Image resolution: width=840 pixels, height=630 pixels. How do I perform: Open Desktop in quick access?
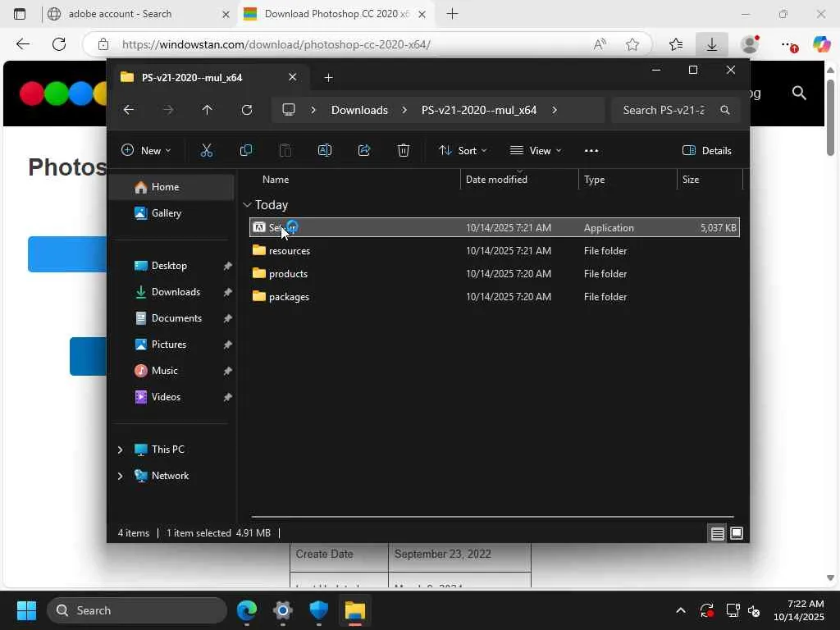[x=172, y=266]
